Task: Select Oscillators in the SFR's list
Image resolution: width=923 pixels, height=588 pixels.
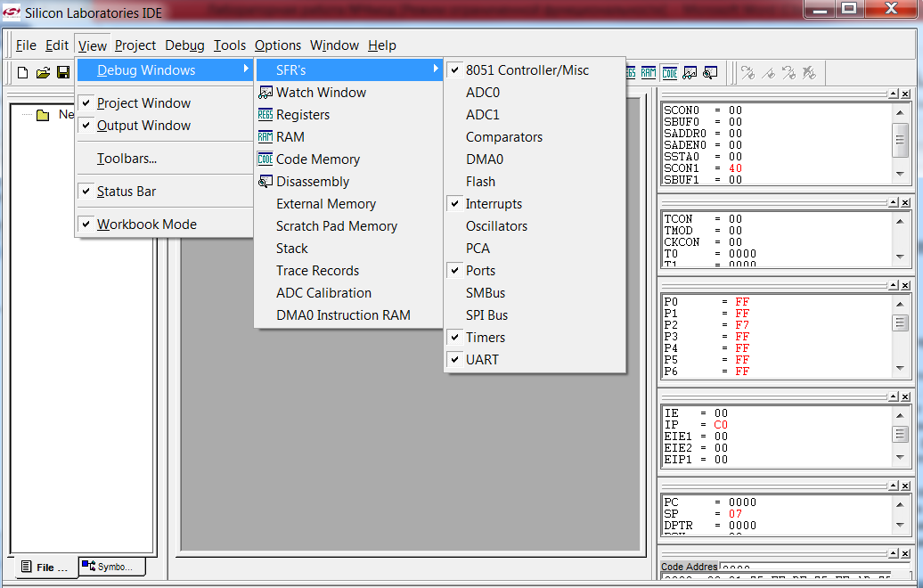Action: (535, 226)
